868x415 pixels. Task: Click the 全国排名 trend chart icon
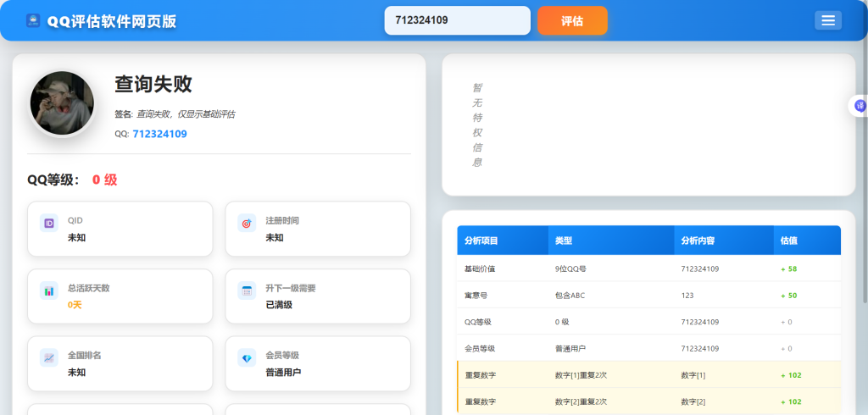(49, 358)
